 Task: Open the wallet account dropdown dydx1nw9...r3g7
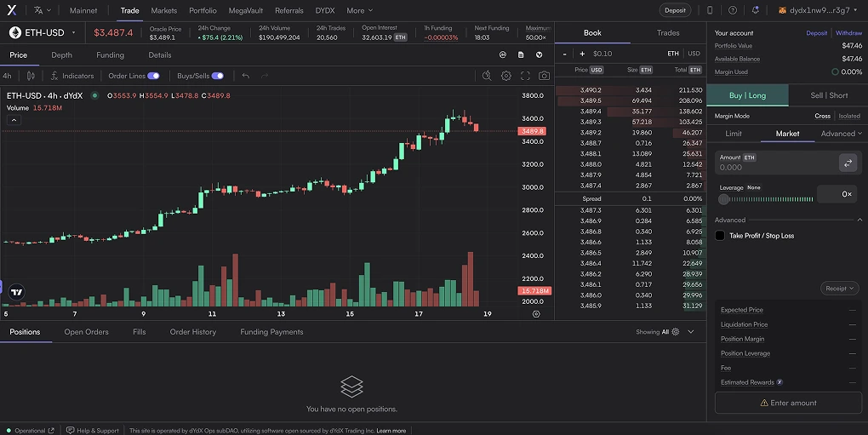[x=818, y=10]
